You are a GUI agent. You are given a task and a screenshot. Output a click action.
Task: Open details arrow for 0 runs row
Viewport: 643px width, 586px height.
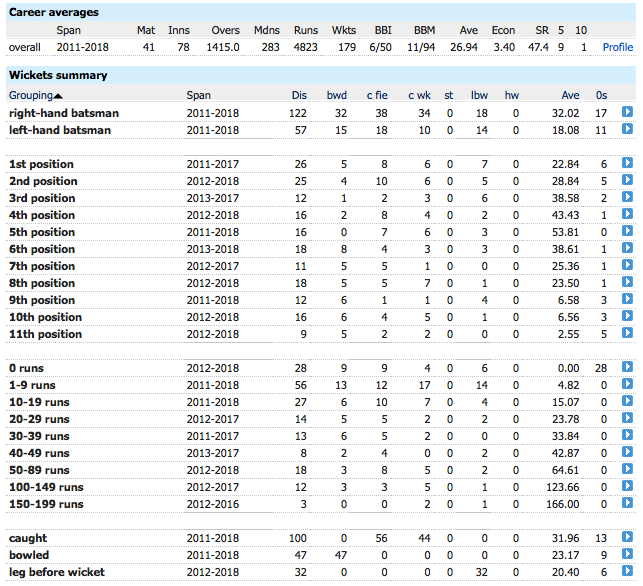coord(627,368)
